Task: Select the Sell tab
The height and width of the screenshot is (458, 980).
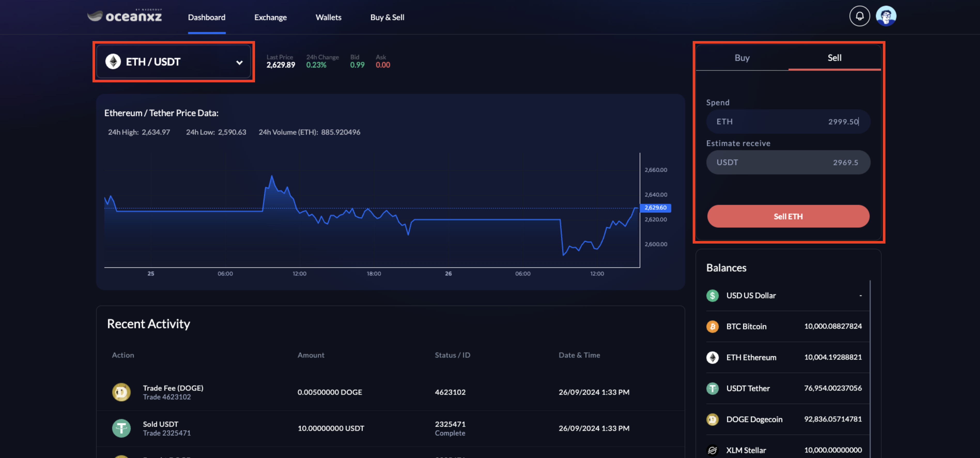Action: click(x=834, y=58)
